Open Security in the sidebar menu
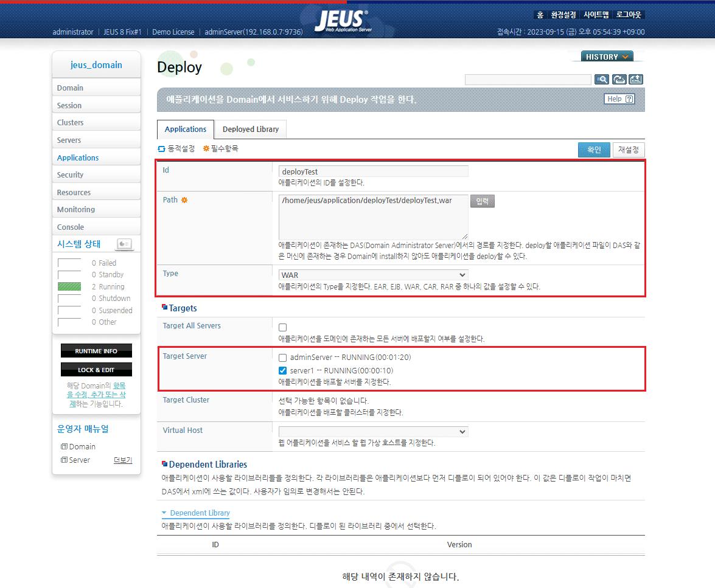The width and height of the screenshot is (715, 588). pyautogui.click(x=96, y=175)
